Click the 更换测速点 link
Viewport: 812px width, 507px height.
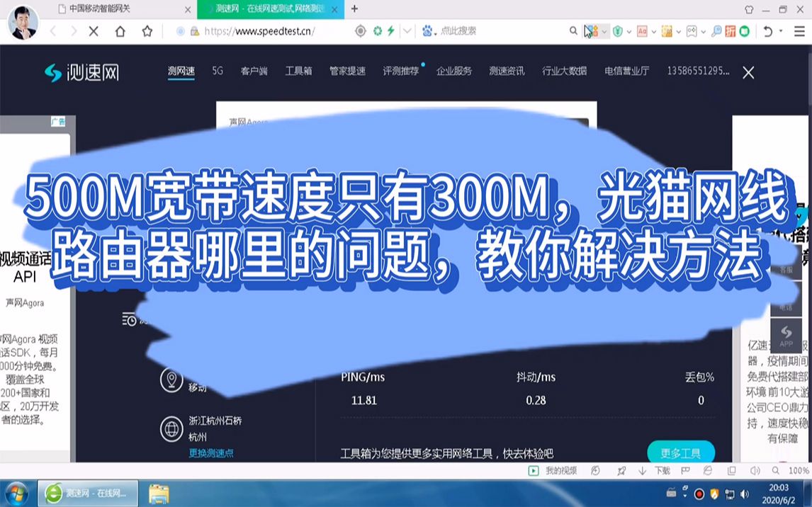tap(211, 453)
